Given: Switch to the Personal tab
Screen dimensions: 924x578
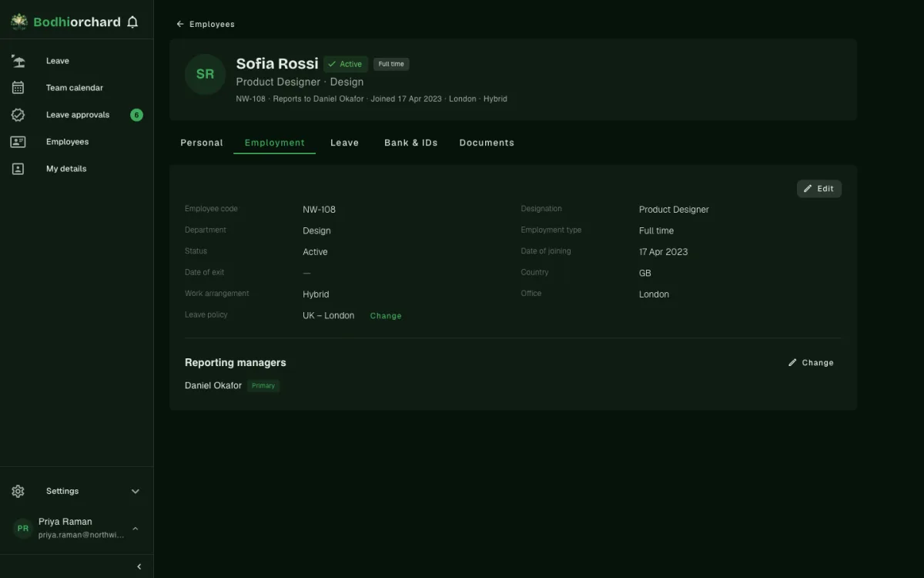Looking at the screenshot, I should (202, 143).
